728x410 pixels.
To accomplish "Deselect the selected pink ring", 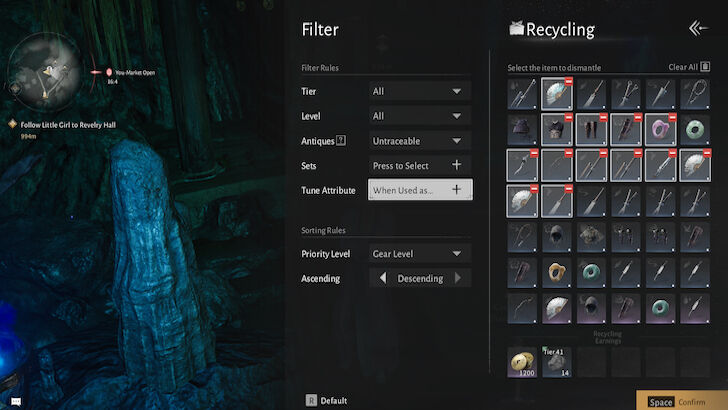I will coord(660,130).
